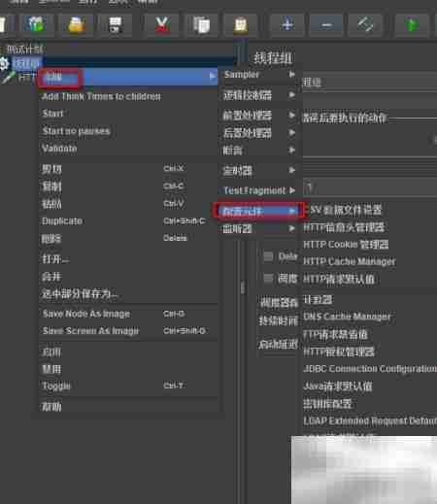437x504 pixels.
Task: Click the Paste clipboard toolbar icon
Action: tap(241, 24)
